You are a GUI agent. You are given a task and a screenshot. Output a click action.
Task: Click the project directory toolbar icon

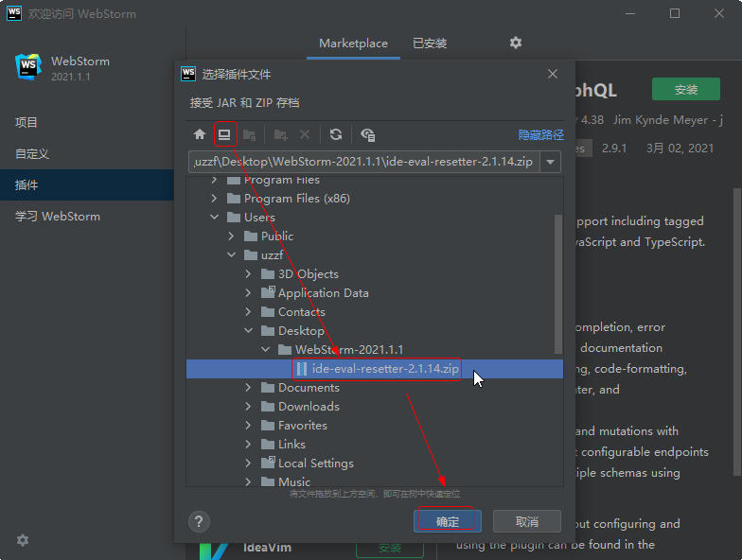(250, 134)
